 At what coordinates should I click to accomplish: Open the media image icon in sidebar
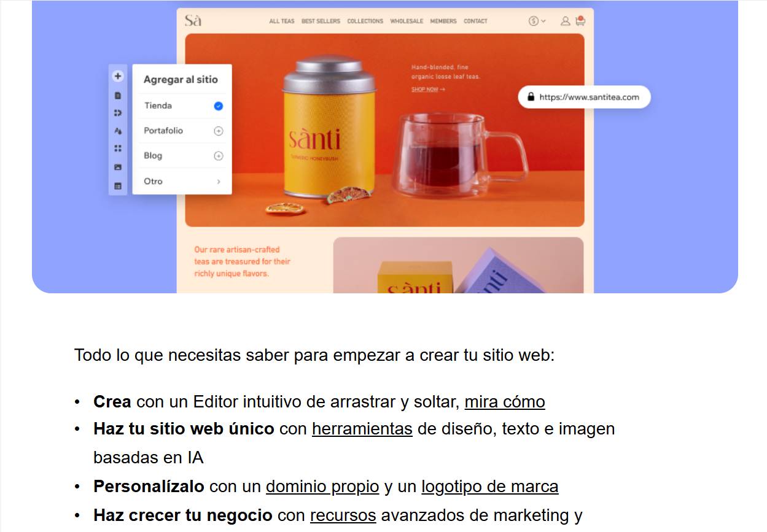click(118, 167)
